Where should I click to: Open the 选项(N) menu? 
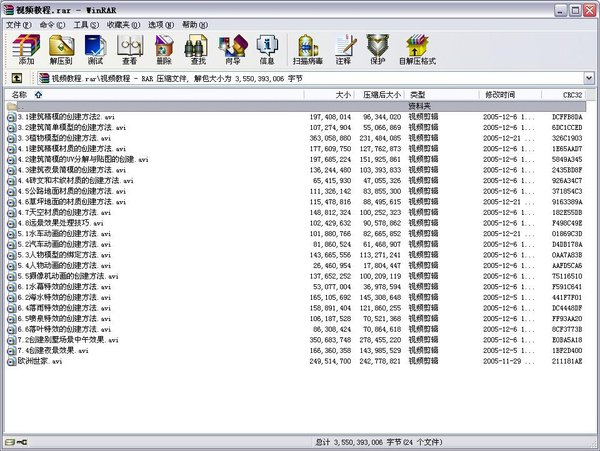[159, 23]
